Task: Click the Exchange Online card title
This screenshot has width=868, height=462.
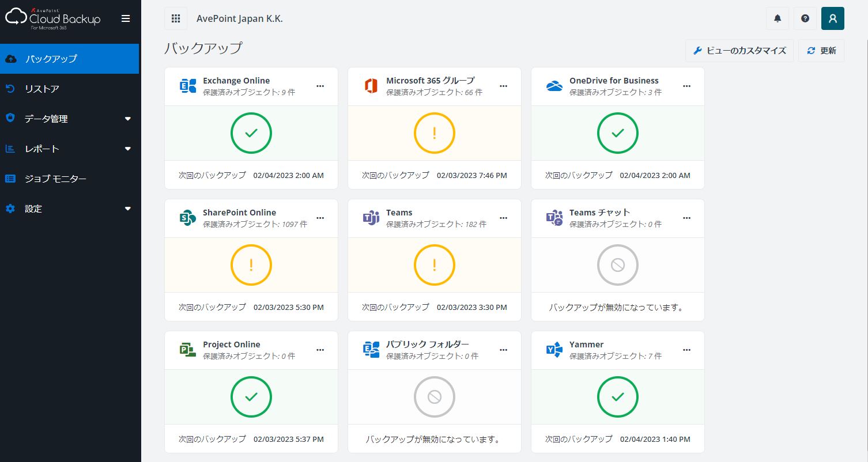Action: [x=236, y=81]
